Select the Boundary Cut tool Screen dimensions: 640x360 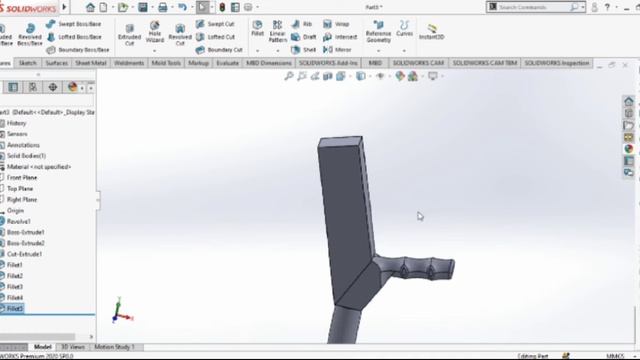(219, 50)
